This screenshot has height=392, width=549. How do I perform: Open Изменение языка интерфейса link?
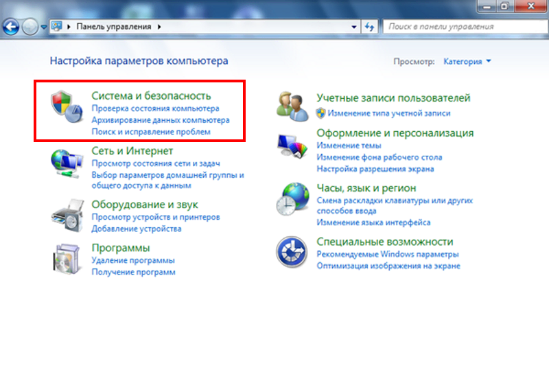pos(373,222)
